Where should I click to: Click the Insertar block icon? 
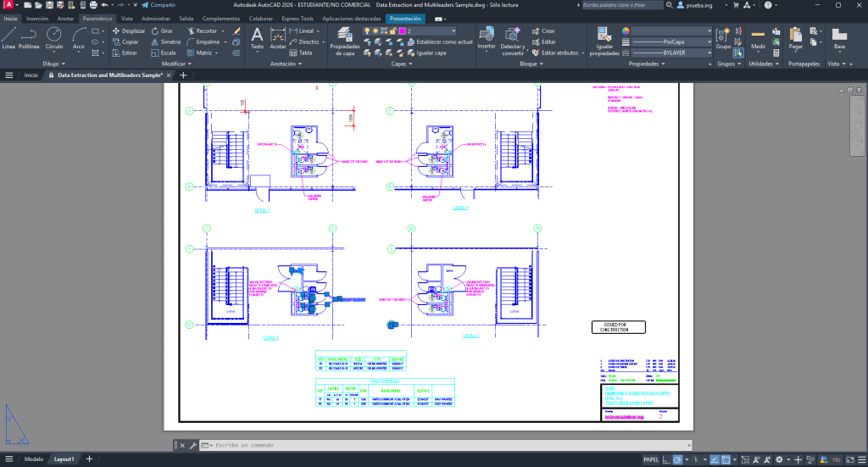coord(487,37)
